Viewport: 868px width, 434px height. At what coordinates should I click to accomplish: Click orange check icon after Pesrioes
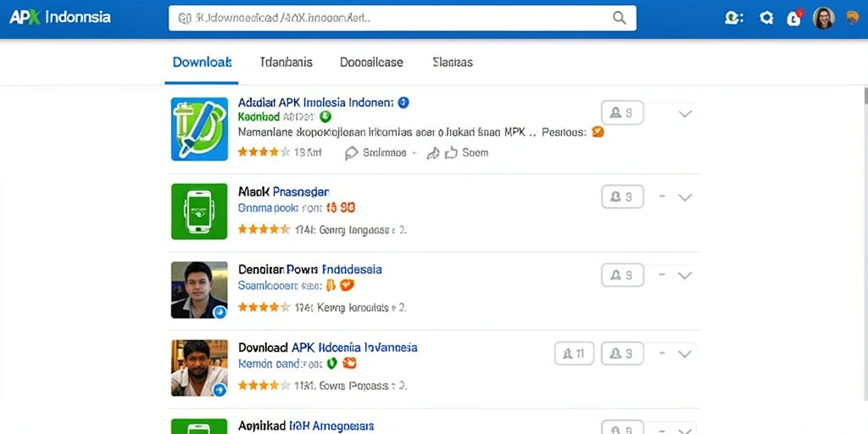[598, 132]
